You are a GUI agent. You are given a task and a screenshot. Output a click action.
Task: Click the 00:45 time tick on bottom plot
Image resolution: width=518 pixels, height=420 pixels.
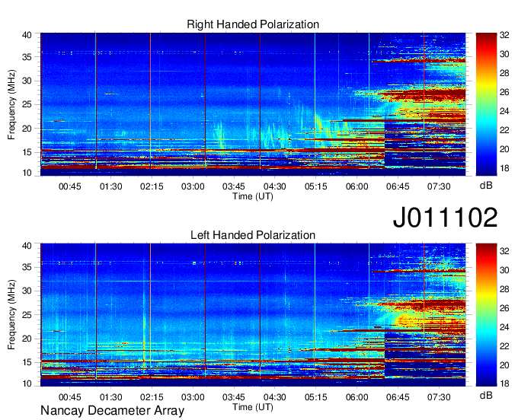(x=70, y=397)
